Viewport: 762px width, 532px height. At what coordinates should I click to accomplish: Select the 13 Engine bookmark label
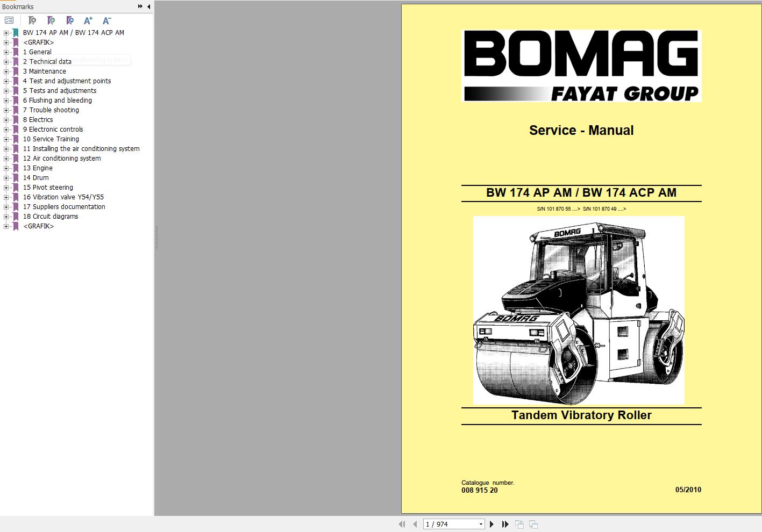click(38, 168)
